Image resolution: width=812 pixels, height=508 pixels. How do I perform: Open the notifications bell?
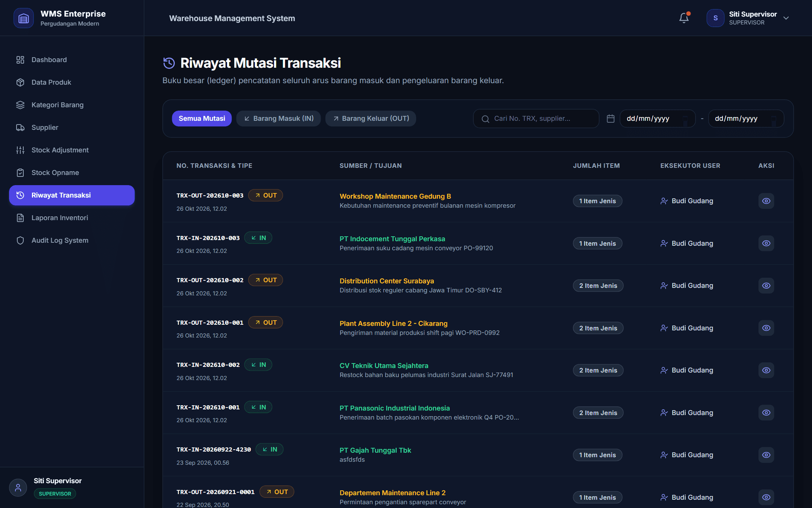[684, 18]
